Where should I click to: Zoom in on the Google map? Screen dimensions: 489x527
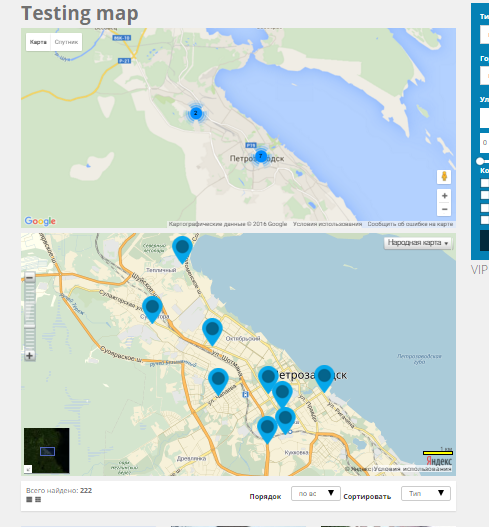(444, 196)
